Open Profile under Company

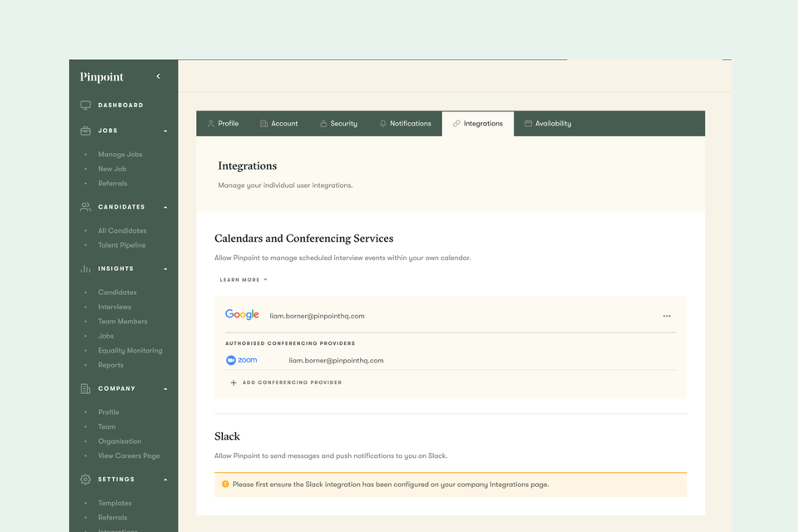108,412
